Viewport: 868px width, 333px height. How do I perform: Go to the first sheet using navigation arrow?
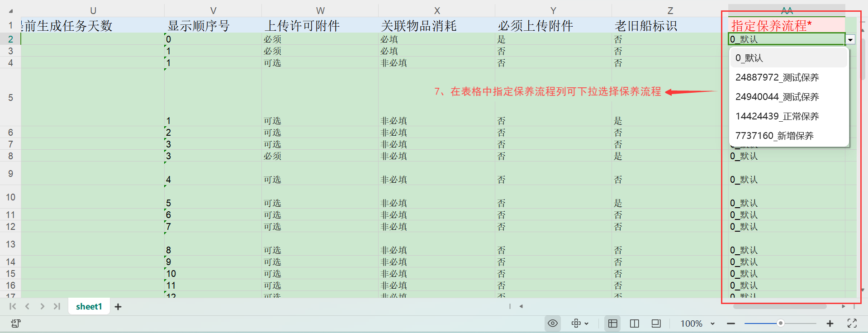point(13,306)
